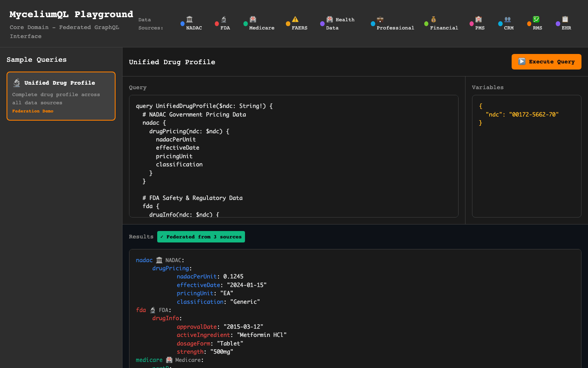The width and height of the screenshot is (588, 368).
Task: Click the pricingUnit result "EA"
Action: click(227, 293)
